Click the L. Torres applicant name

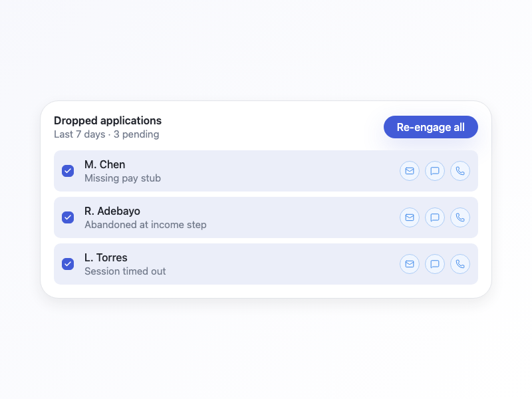coord(106,258)
